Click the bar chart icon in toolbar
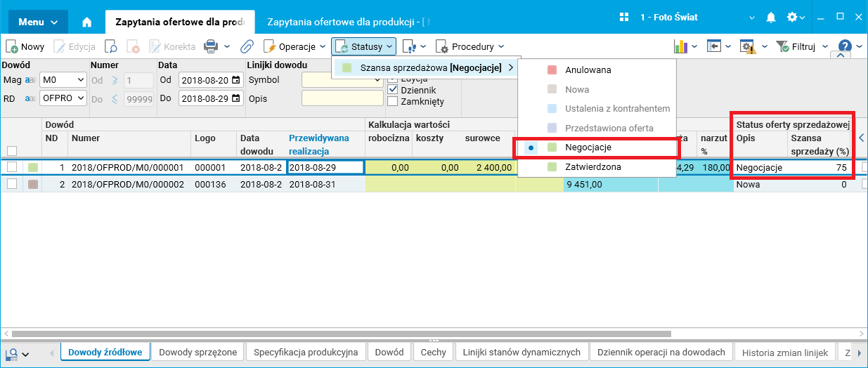This screenshot has height=368, width=868. point(680,46)
